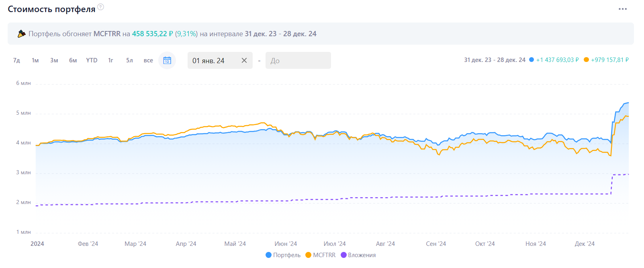Clear the start date with X icon
This screenshot has width=644, height=268.
tap(244, 60)
